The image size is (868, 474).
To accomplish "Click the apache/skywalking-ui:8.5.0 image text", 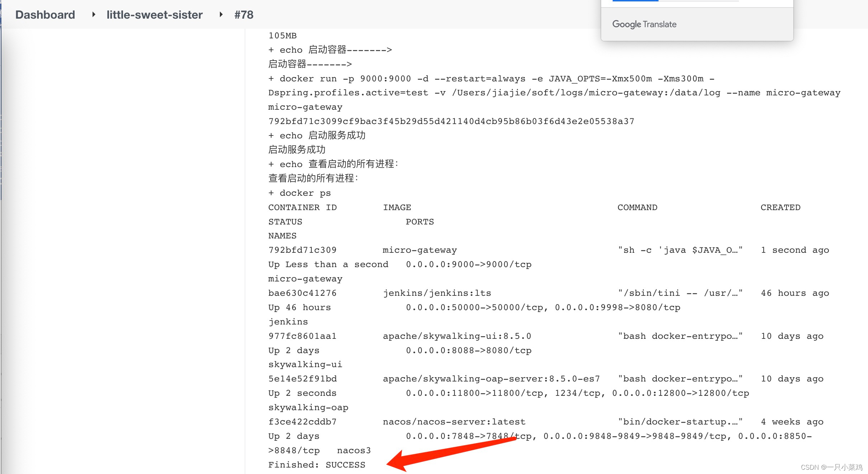I will click(x=457, y=336).
